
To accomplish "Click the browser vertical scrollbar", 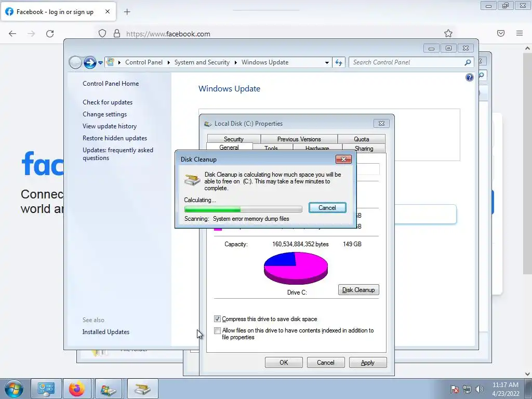I will pos(527,163).
